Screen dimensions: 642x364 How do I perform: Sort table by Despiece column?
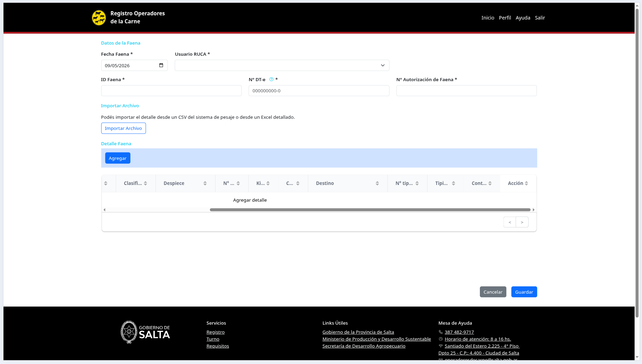tap(205, 184)
